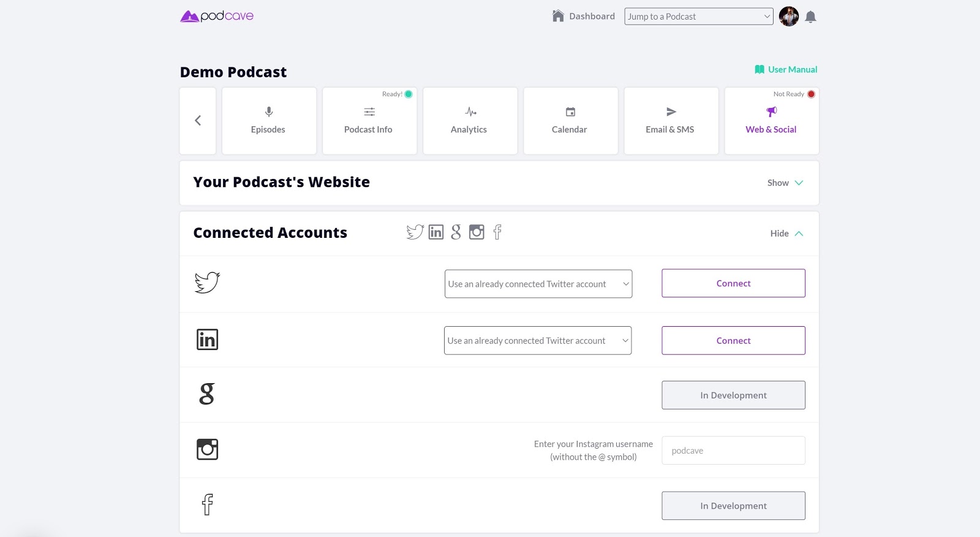Image resolution: width=980 pixels, height=537 pixels.
Task: Click the Calendar icon
Action: pyautogui.click(x=570, y=112)
